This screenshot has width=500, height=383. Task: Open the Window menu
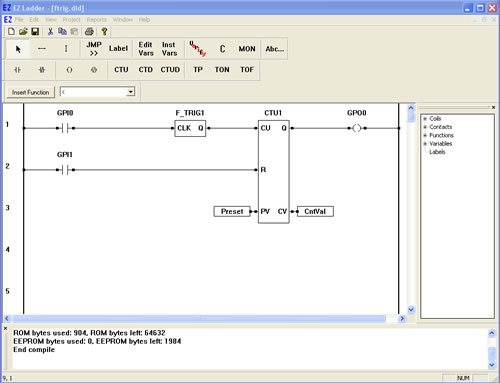(x=123, y=20)
